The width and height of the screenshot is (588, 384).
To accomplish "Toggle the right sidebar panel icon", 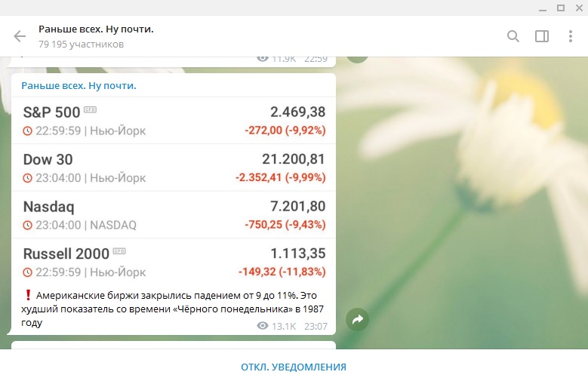I will (x=542, y=36).
